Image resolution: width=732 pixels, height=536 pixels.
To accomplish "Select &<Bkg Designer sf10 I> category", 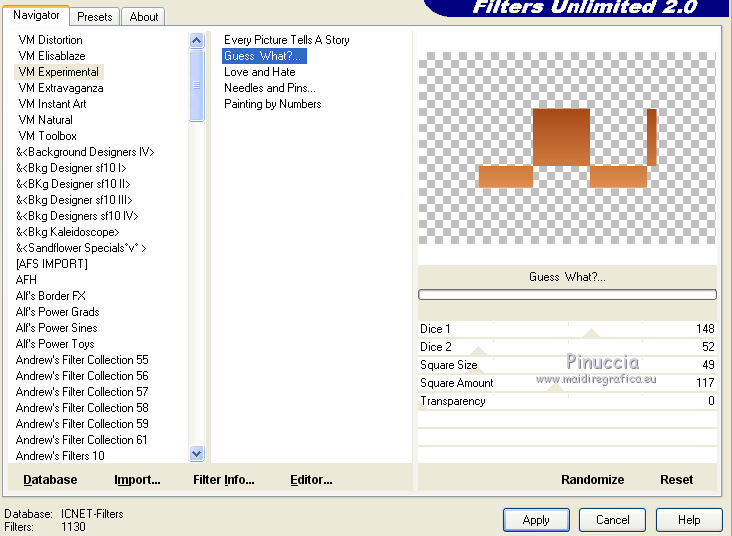I will pos(71,168).
